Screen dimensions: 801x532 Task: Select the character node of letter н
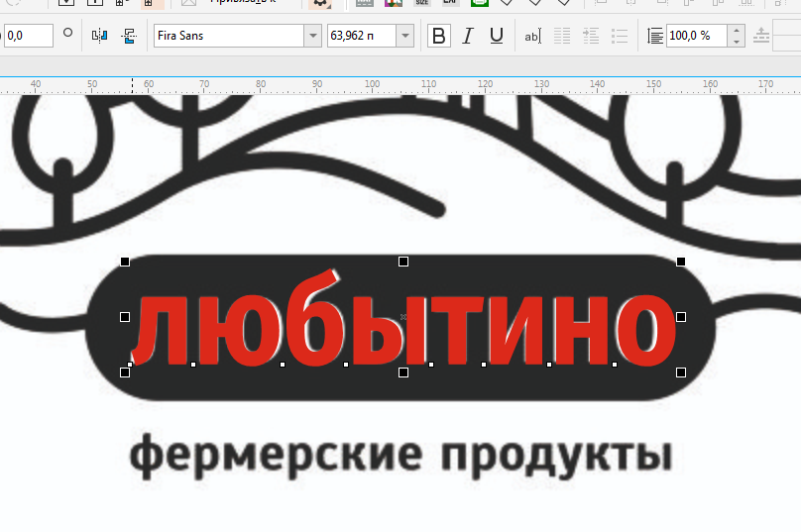coord(549,365)
